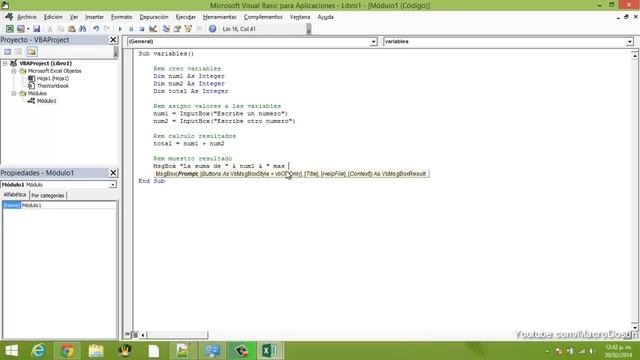
Task: Select Módulo1 in project tree
Action: tap(47, 101)
